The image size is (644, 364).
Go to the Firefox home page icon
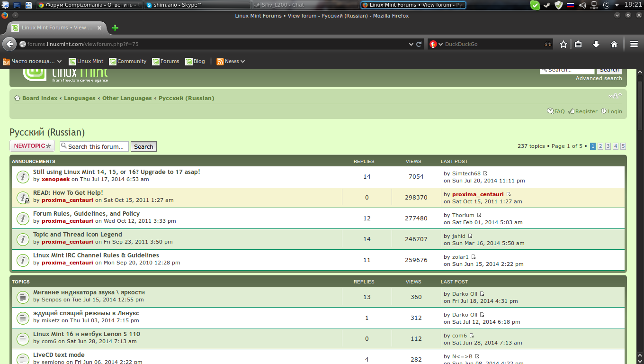[614, 44]
